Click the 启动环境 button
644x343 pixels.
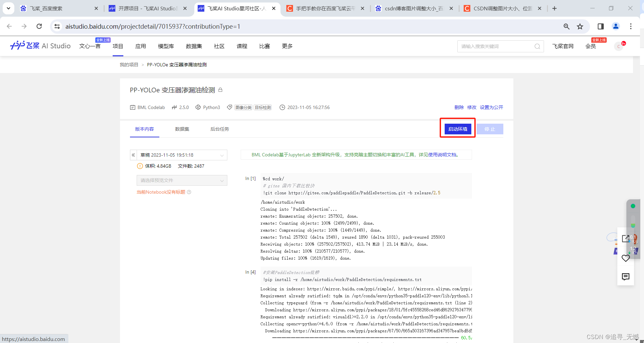(x=458, y=129)
